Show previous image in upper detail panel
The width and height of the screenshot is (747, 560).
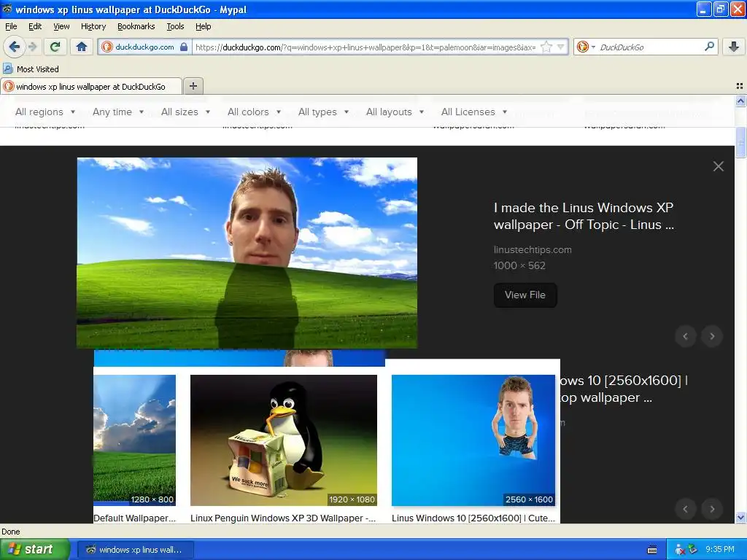pyautogui.click(x=686, y=336)
